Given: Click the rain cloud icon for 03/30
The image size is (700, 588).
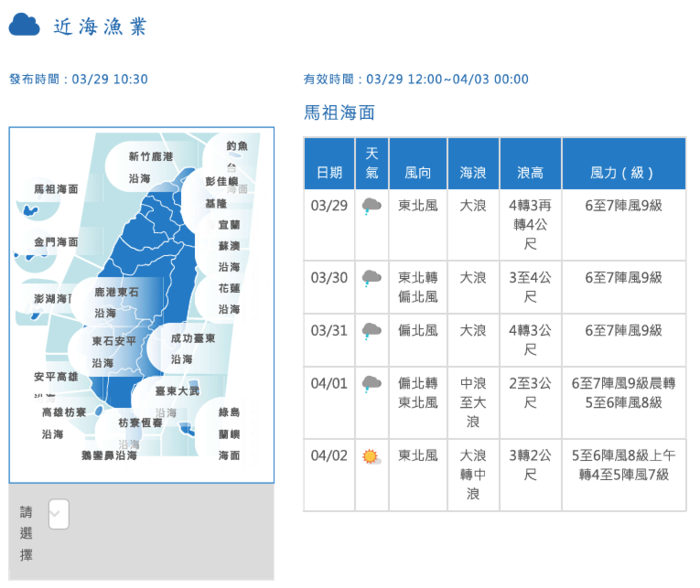Looking at the screenshot, I should coord(371,278).
